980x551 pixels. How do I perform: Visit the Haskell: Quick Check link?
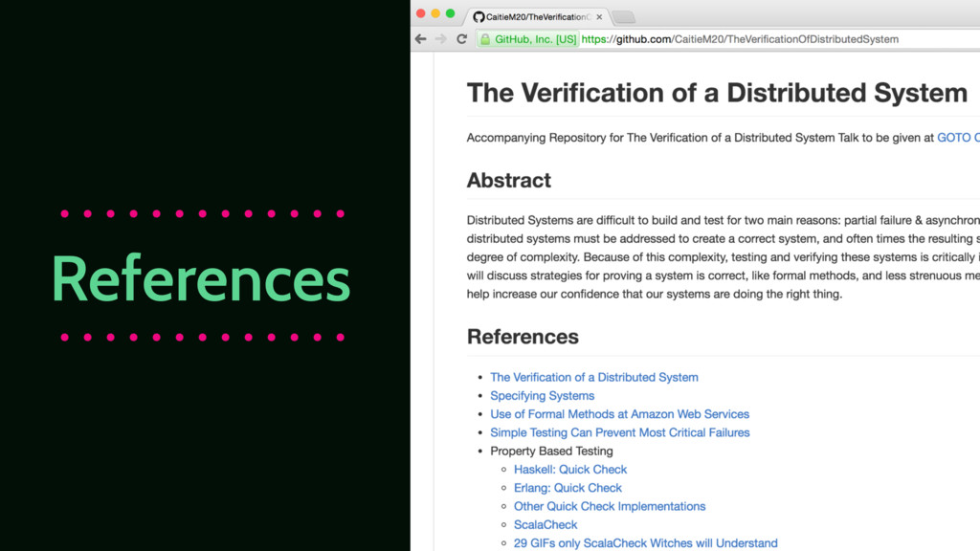tap(570, 470)
